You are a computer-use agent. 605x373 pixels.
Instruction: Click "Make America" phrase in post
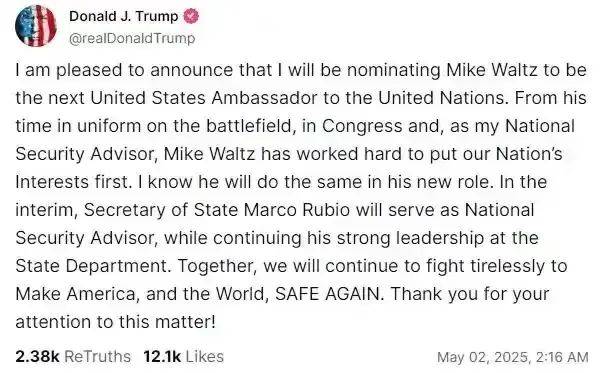pyautogui.click(x=76, y=294)
